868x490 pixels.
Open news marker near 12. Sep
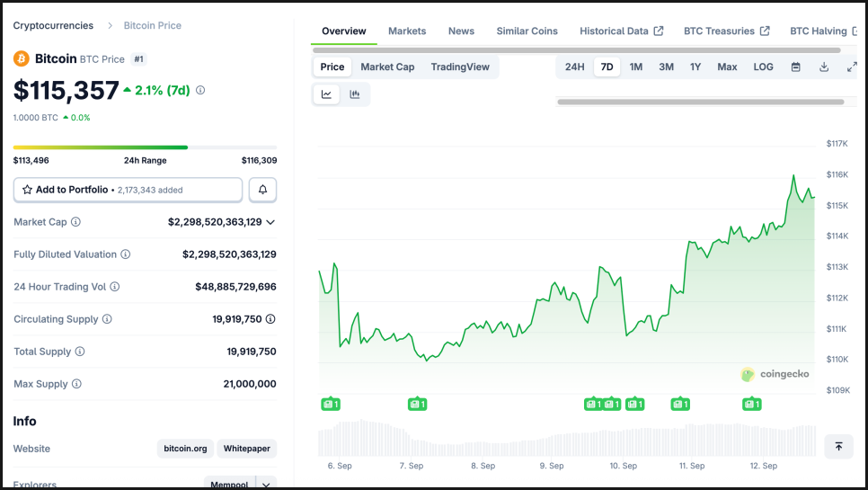click(x=752, y=405)
